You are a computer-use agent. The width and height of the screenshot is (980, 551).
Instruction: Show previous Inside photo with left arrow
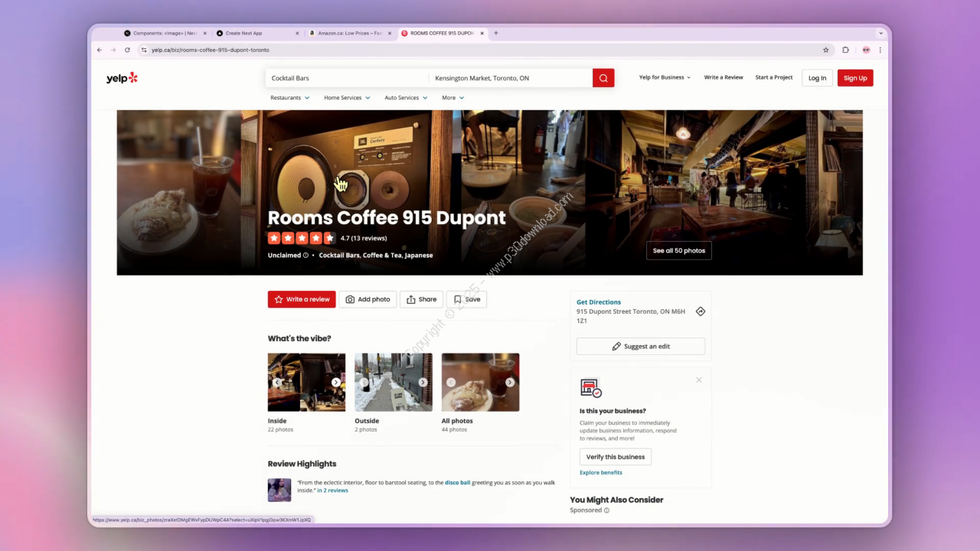(x=277, y=382)
